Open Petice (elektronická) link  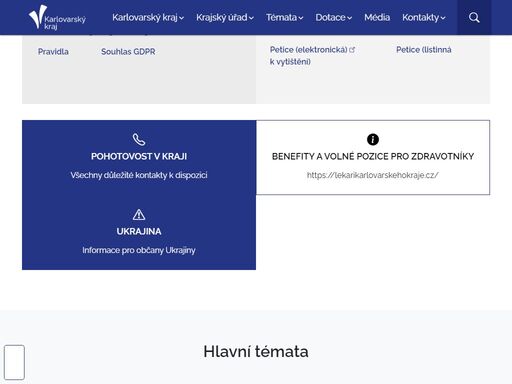click(309, 50)
